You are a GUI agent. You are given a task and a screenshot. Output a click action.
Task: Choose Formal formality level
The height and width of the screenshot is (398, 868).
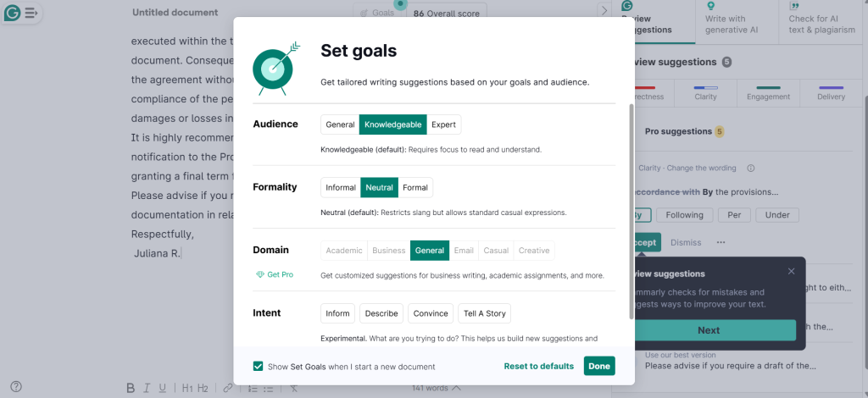tap(415, 187)
